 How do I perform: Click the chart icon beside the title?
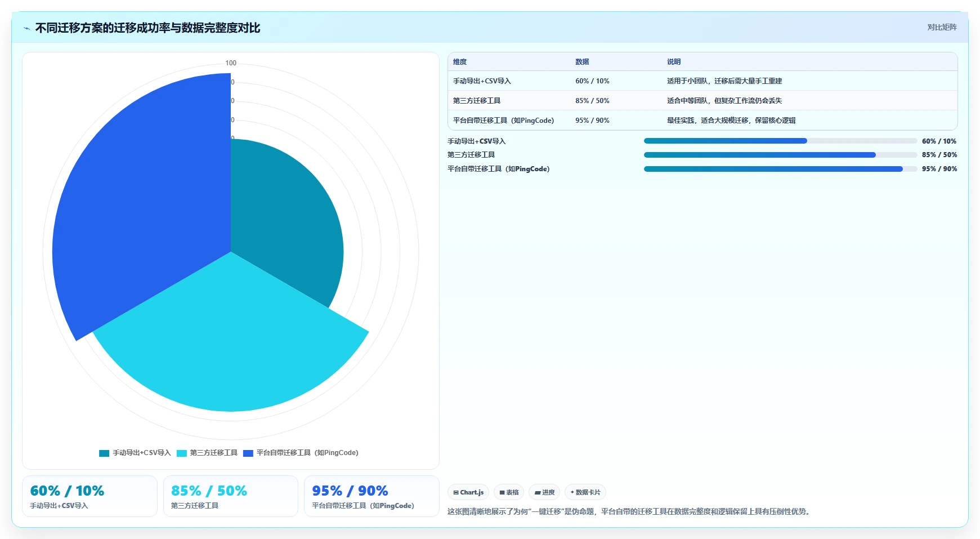26,28
